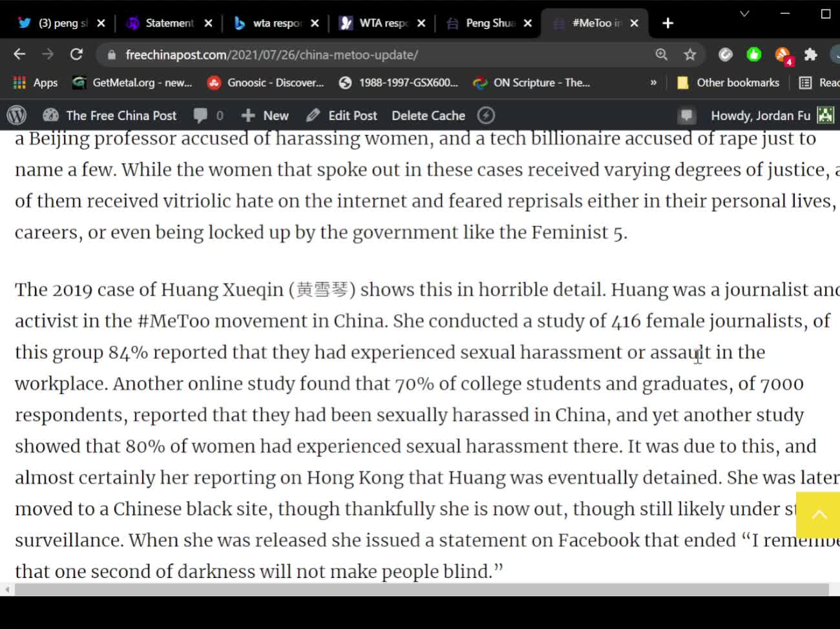The width and height of the screenshot is (840, 629).
Task: Click Delete Cache in the admin bar
Action: [428, 116]
